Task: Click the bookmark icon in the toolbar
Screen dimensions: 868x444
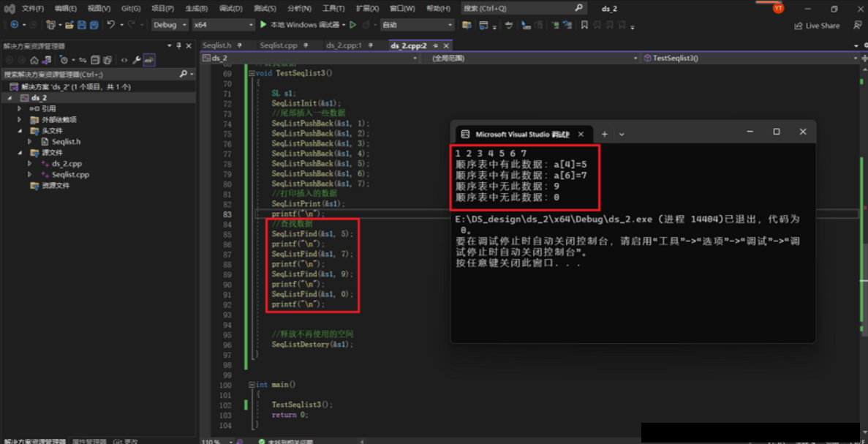Action: pyautogui.click(x=584, y=25)
